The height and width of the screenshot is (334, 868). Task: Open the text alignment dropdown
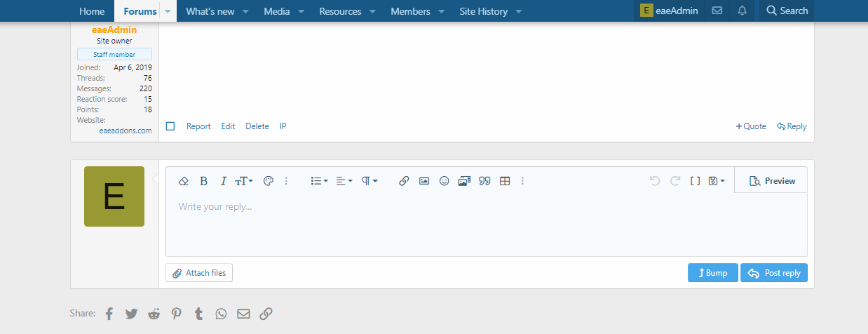(344, 181)
